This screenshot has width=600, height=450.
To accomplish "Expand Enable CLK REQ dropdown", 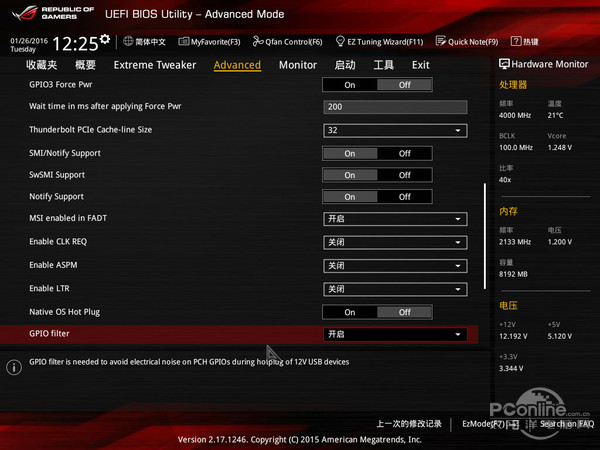I will (x=395, y=243).
